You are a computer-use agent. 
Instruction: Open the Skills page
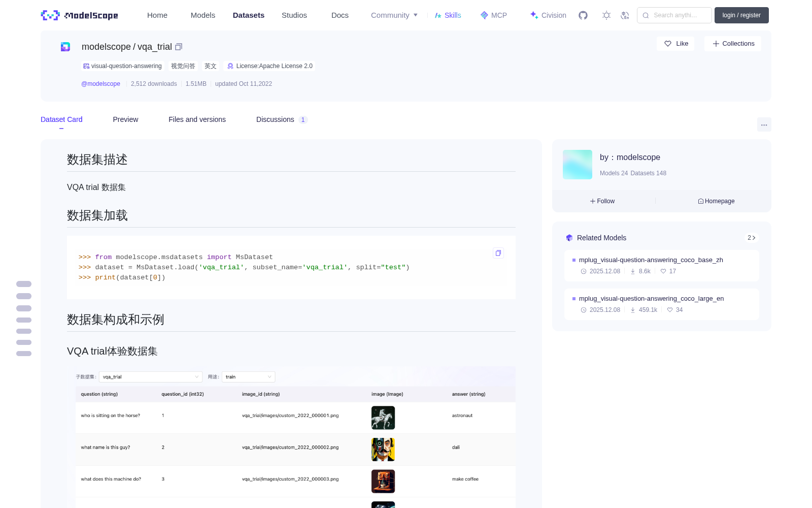click(x=448, y=15)
